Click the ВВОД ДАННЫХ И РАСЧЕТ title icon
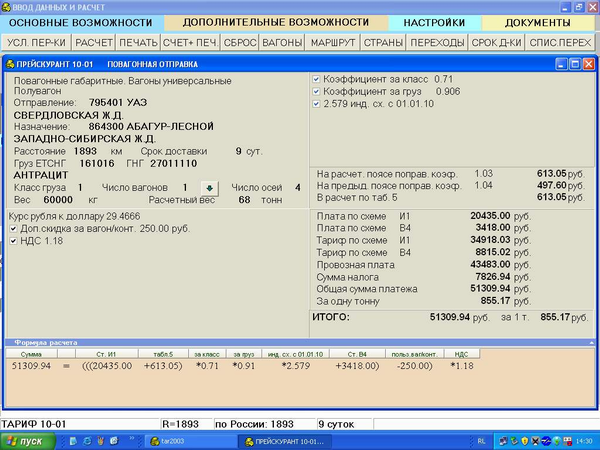Screen dimensions: 600x450 (6, 7)
